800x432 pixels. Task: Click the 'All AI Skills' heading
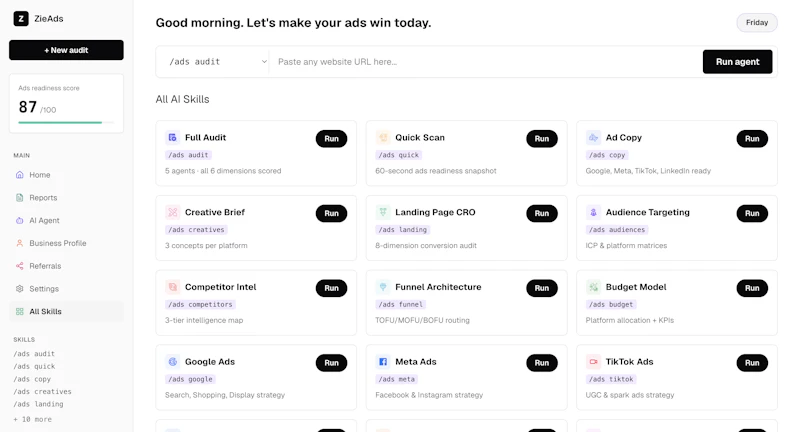(x=183, y=99)
